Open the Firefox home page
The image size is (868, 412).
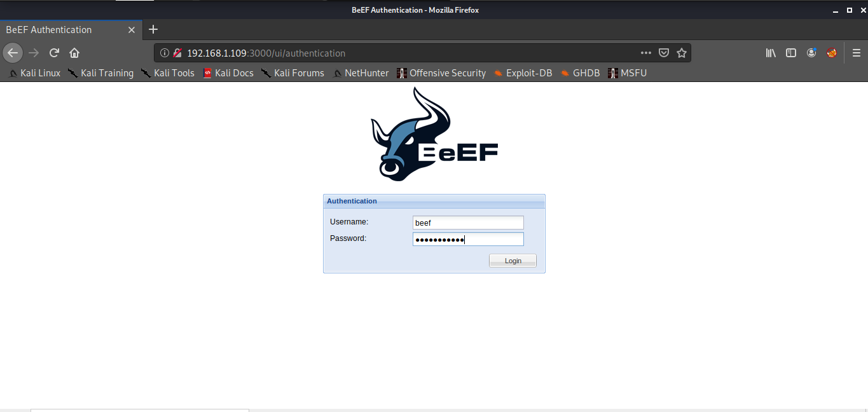[x=74, y=53]
